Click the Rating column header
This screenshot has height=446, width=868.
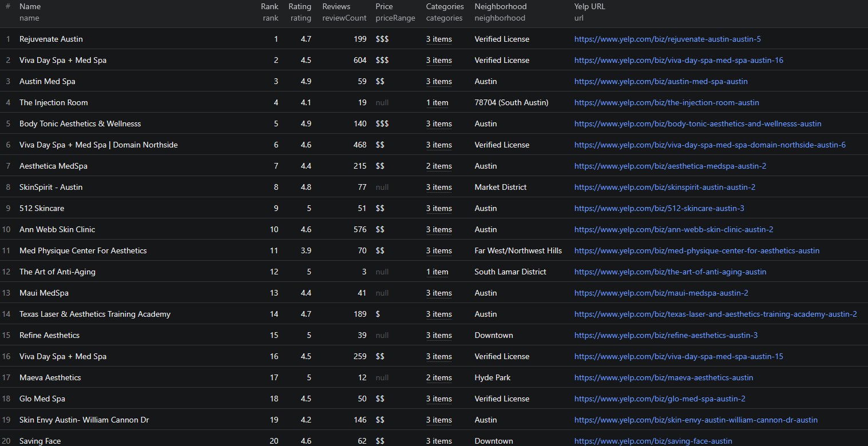pyautogui.click(x=300, y=6)
